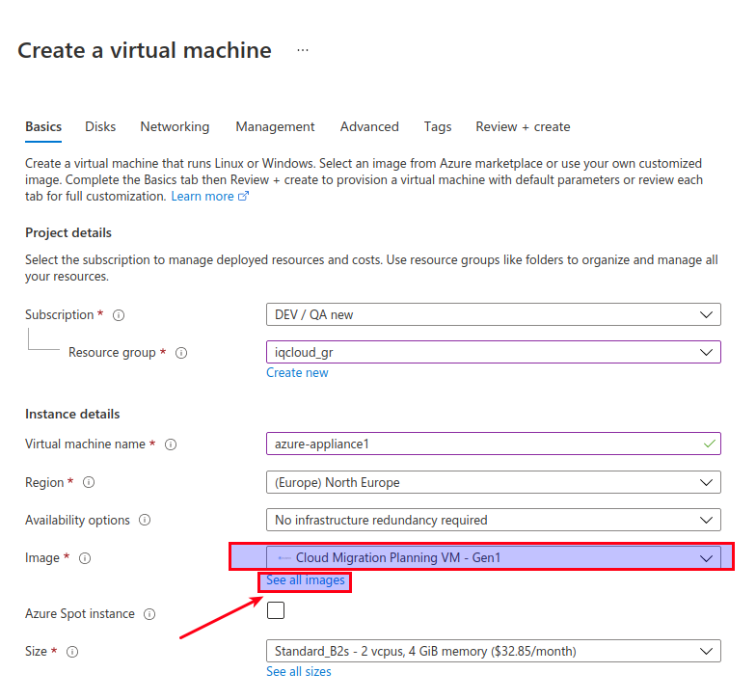Enable the Azure Spot instance checkbox
756x700 pixels.
point(276,610)
